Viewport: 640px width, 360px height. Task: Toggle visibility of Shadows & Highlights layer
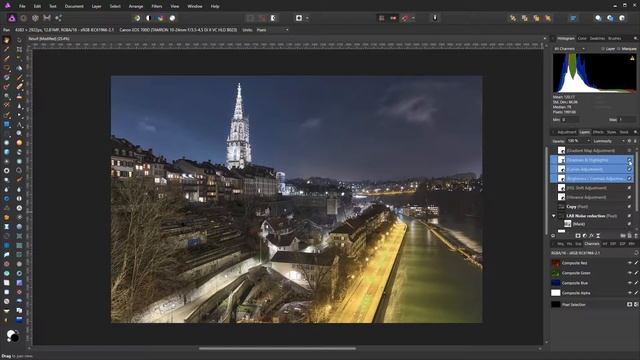[x=629, y=160]
